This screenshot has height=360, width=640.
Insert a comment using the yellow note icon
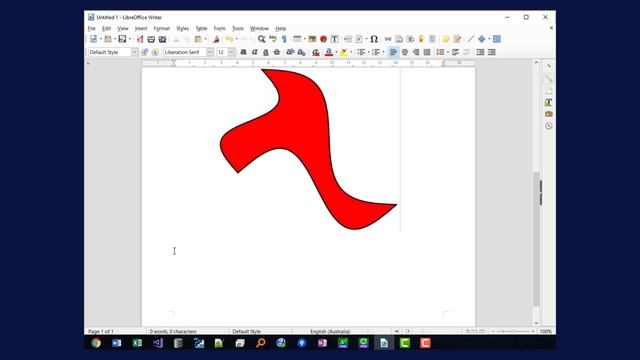click(x=446, y=39)
